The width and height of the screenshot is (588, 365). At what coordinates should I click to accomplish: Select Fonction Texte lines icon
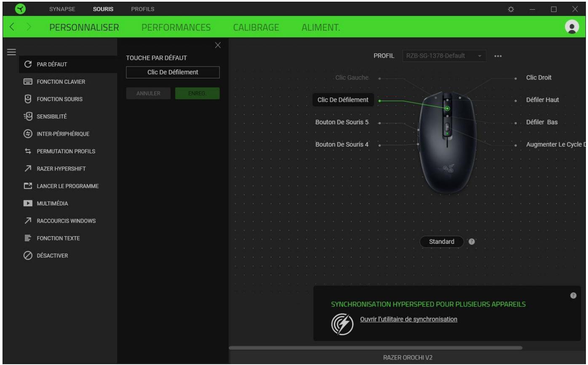pyautogui.click(x=28, y=238)
